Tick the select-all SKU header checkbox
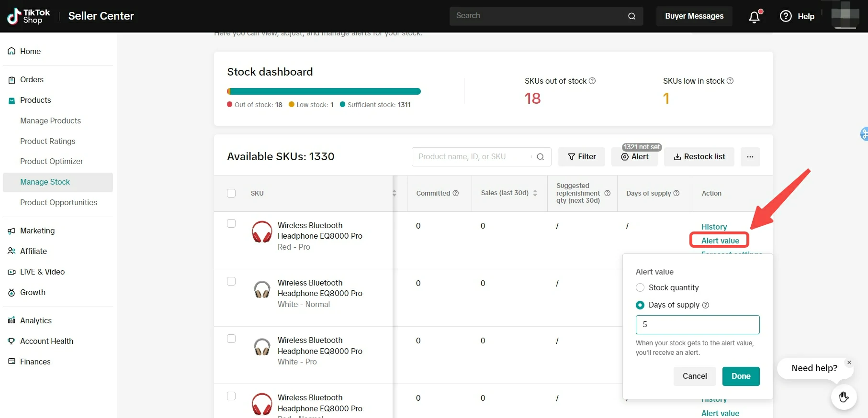The height and width of the screenshot is (418, 868). (x=231, y=193)
